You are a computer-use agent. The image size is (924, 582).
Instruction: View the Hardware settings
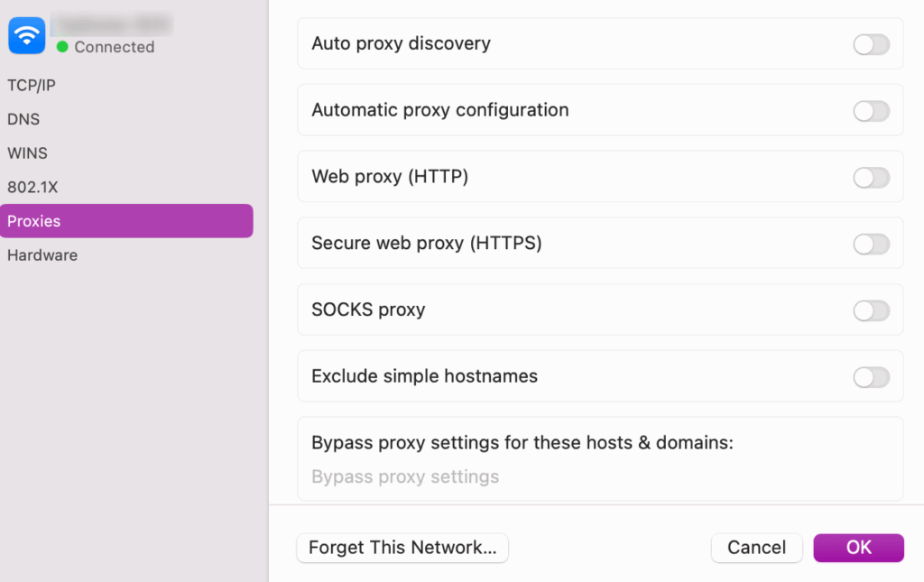(x=42, y=254)
